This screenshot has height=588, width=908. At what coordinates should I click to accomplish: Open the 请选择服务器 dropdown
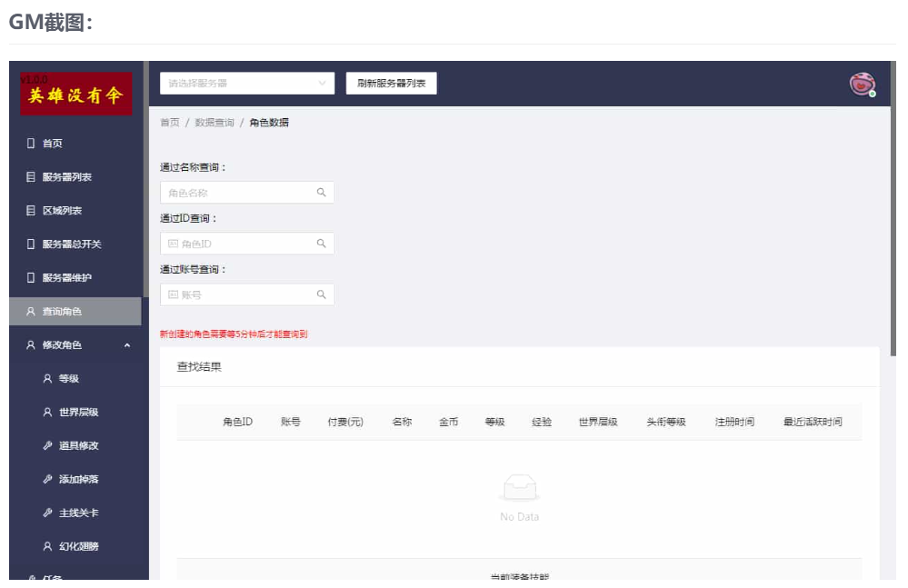click(x=247, y=84)
